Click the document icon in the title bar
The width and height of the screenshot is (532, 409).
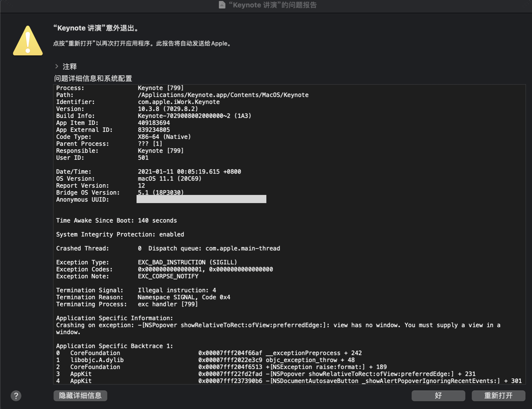click(222, 5)
